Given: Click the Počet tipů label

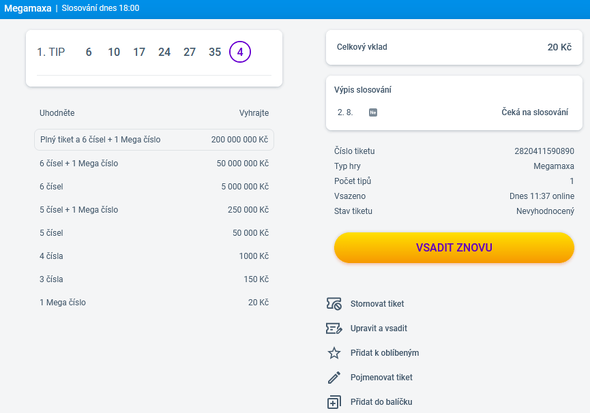Looking at the screenshot, I should click(x=353, y=181).
